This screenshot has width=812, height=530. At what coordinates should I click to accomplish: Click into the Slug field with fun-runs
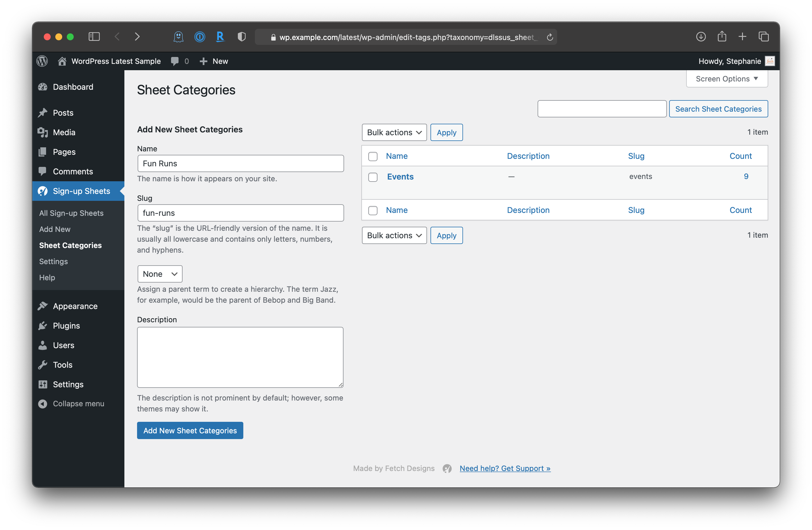pos(240,213)
